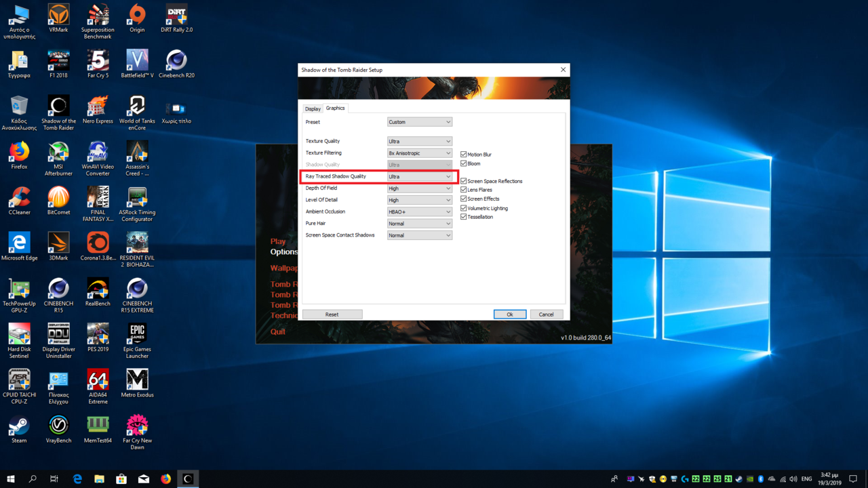Click the Epic Games Launcher desktop icon
Image resolution: width=868 pixels, height=488 pixels.
click(137, 341)
